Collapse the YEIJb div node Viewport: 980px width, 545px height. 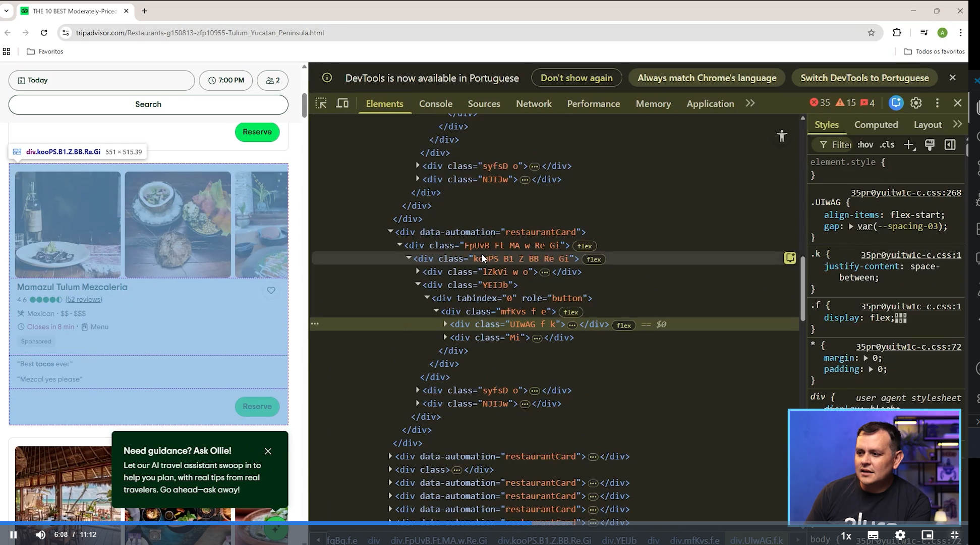tap(418, 285)
